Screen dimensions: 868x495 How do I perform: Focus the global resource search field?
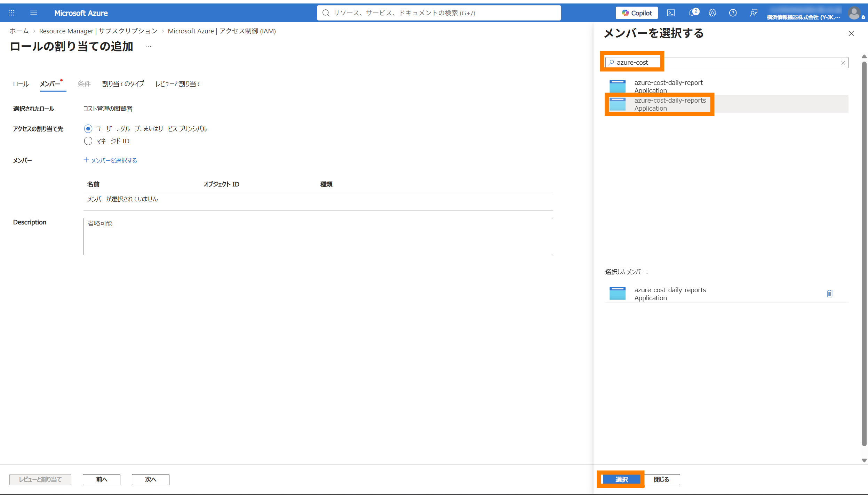(439, 13)
